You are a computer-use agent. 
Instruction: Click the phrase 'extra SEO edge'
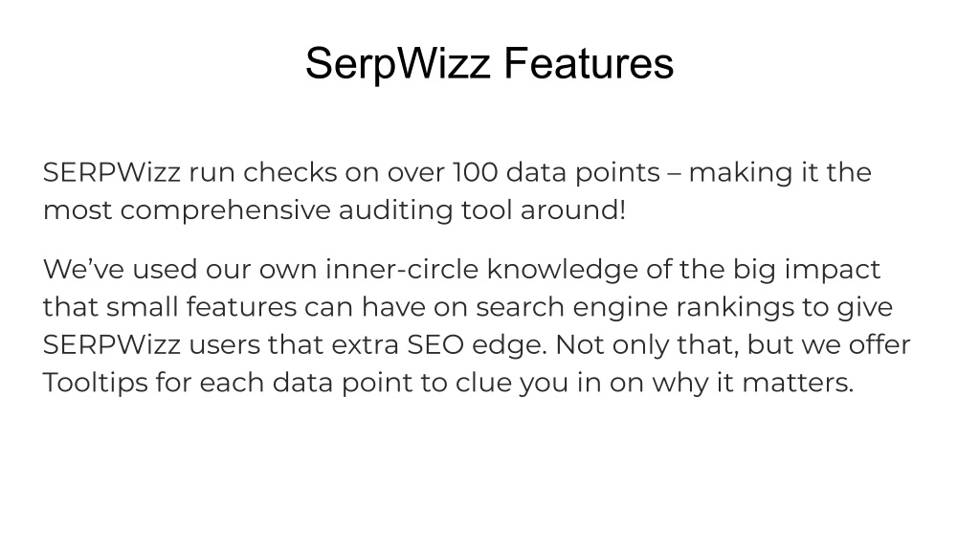click(x=438, y=344)
